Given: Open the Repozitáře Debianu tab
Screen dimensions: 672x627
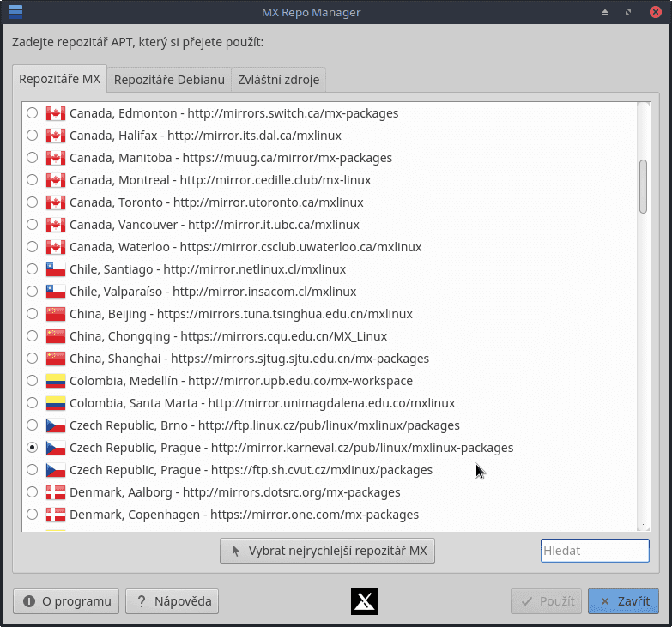Looking at the screenshot, I should tap(169, 80).
